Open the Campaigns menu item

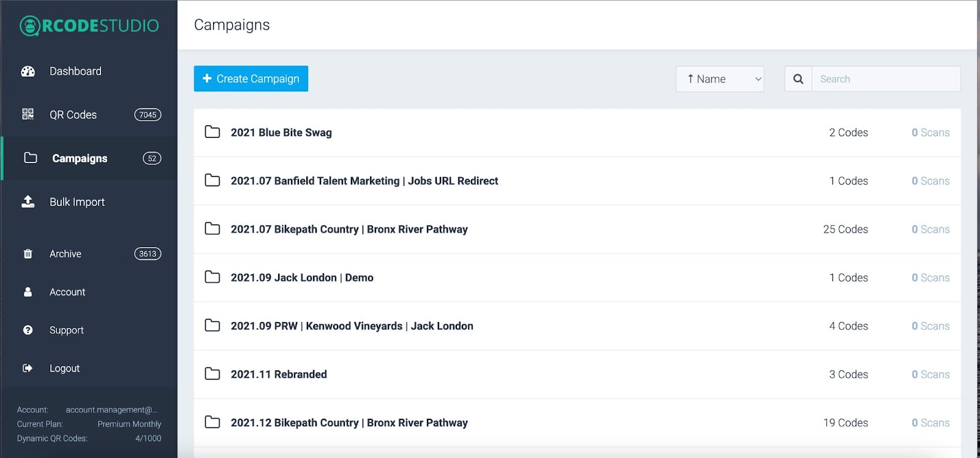coord(80,158)
